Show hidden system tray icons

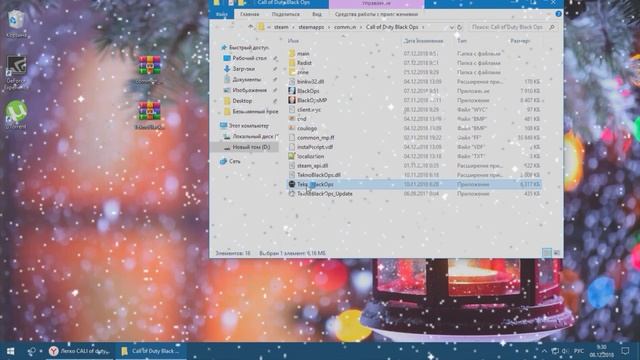click(544, 351)
